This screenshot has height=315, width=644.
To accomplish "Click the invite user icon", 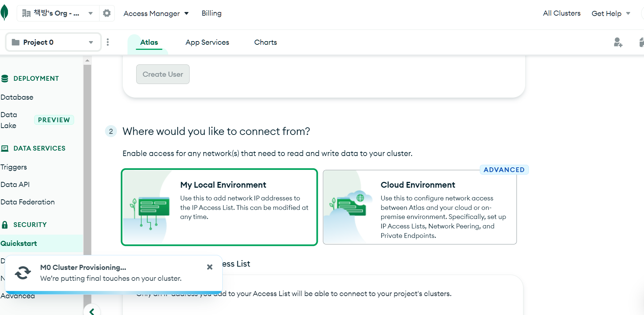I will click(618, 42).
